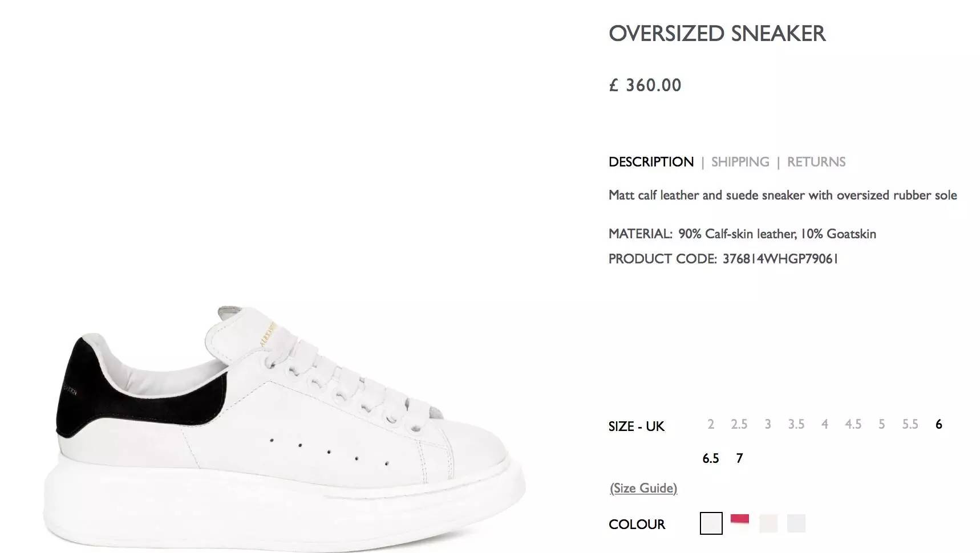Choose the pink-red colour swatch
The image size is (980, 553).
tap(739, 520)
